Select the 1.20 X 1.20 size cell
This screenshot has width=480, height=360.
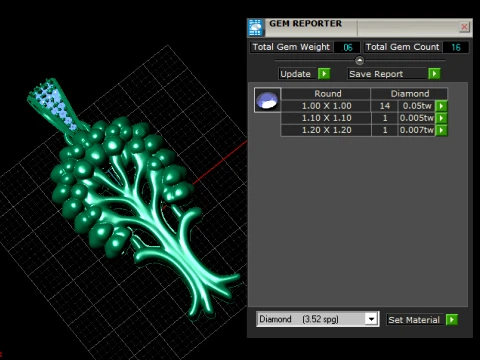[326, 130]
